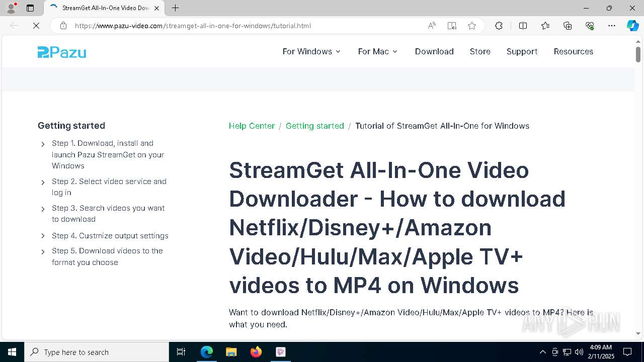This screenshot has height=362, width=644.
Task: Click chevron beside Step 4
Action: pos(43,236)
